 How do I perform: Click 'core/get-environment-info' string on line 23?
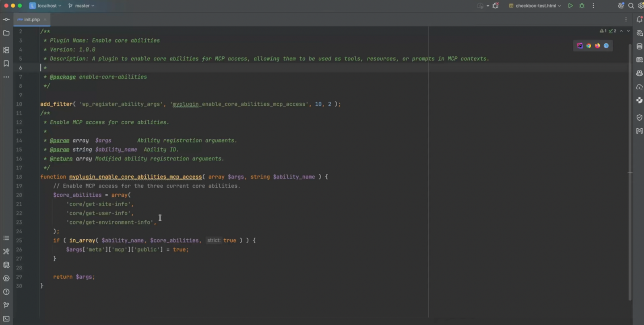coord(109,222)
